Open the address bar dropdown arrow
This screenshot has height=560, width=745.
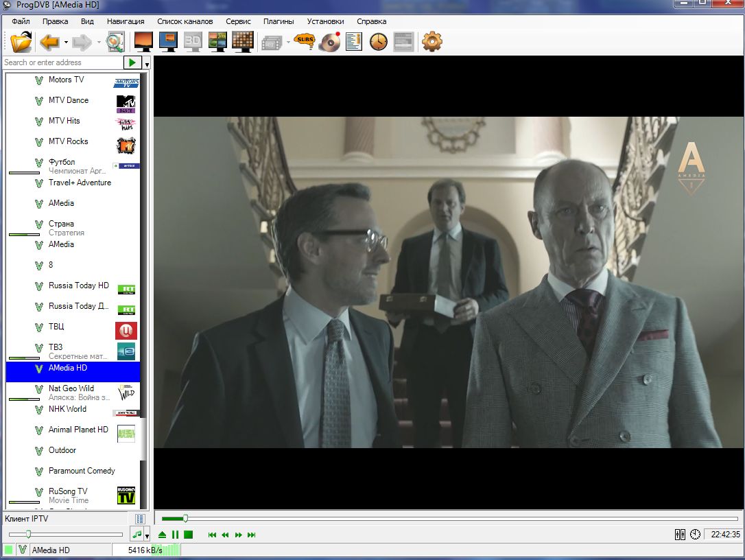coord(147,63)
